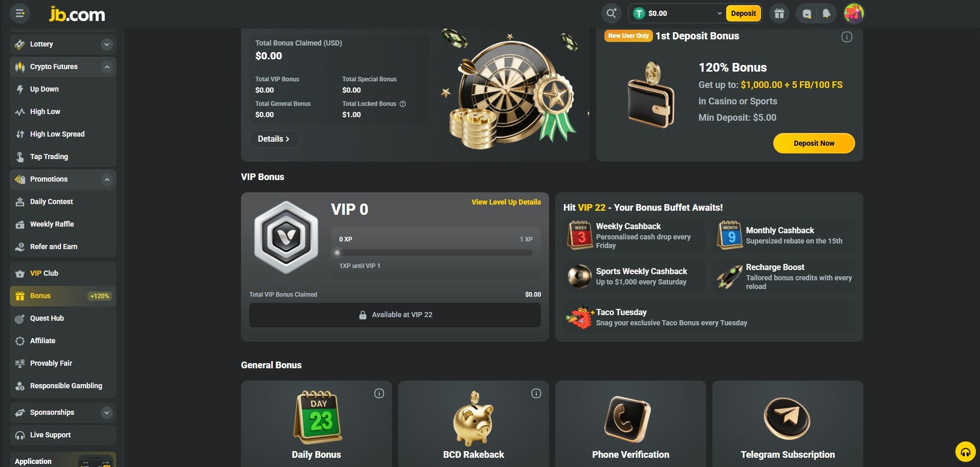Click the Daily Bonus info icon
980x467 pixels.
pyautogui.click(x=379, y=393)
